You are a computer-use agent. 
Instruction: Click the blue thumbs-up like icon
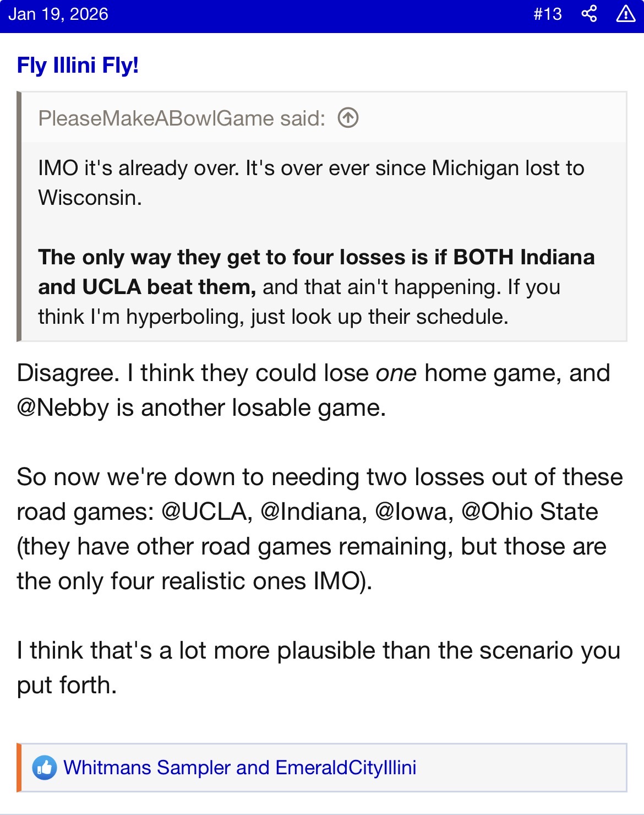click(x=45, y=768)
